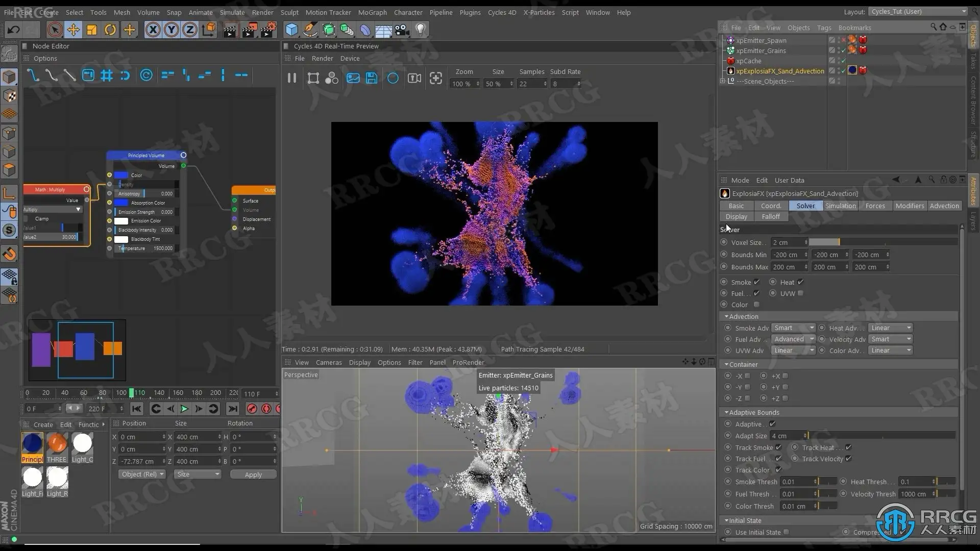Play the timeline animation forward
980x551 pixels.
tap(184, 409)
